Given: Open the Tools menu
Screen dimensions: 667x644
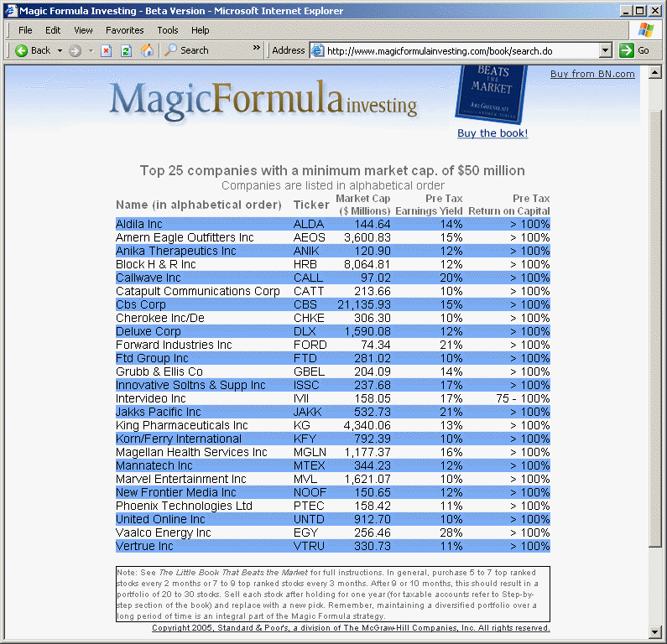Looking at the screenshot, I should tap(168, 30).
